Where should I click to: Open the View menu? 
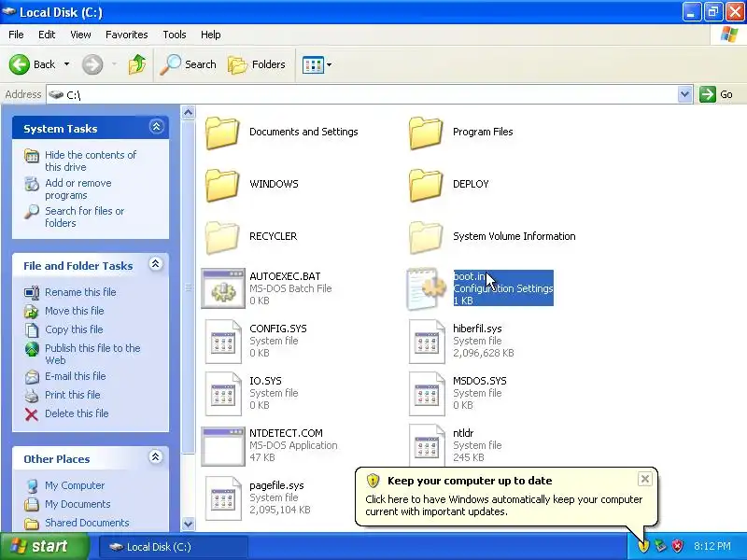tap(80, 35)
